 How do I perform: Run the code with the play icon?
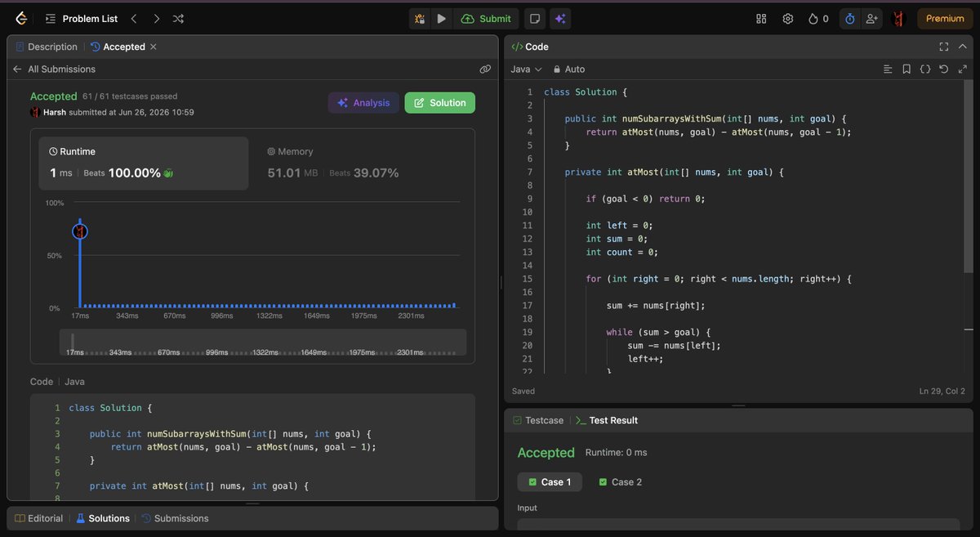[442, 18]
